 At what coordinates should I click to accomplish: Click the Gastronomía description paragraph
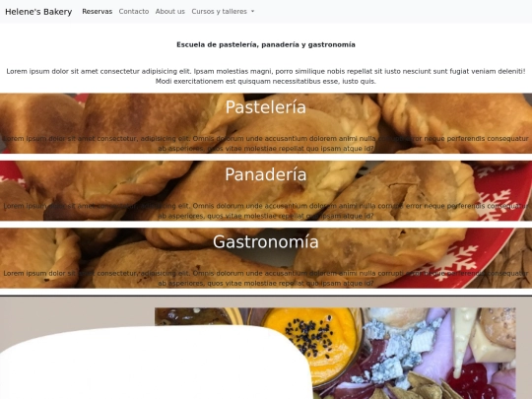point(266,278)
